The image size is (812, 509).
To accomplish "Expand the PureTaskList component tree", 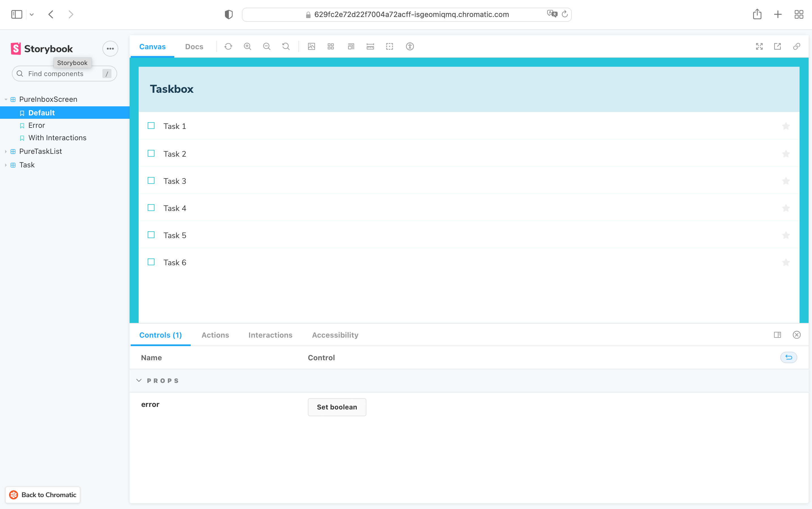I will (5, 151).
